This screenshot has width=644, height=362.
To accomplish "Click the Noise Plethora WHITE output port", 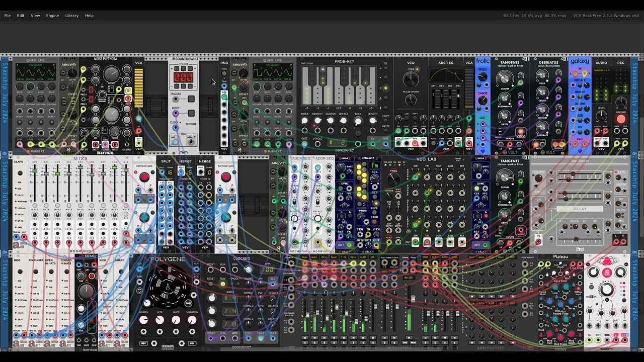I will click(x=115, y=144).
